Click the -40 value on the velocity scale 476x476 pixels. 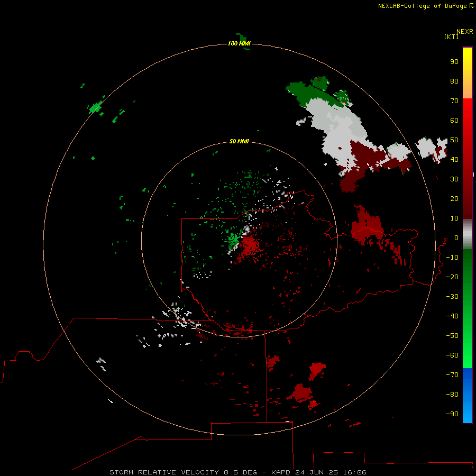[452, 316]
